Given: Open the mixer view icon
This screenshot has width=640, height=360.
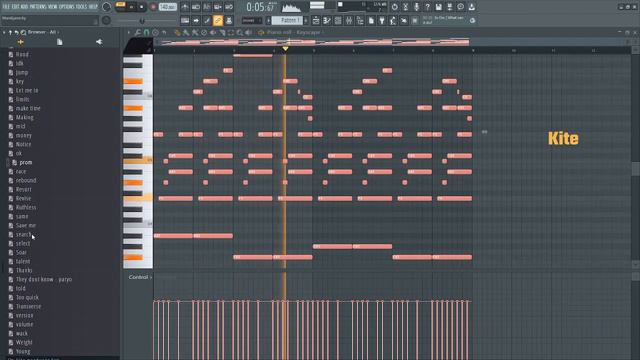Looking at the screenshot, I should point(349,20).
